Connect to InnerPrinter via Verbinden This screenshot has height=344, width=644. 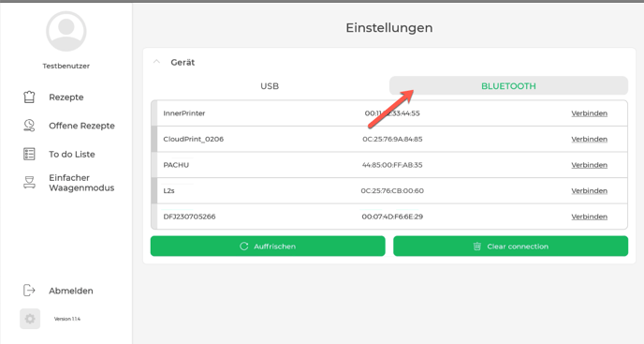click(x=589, y=113)
